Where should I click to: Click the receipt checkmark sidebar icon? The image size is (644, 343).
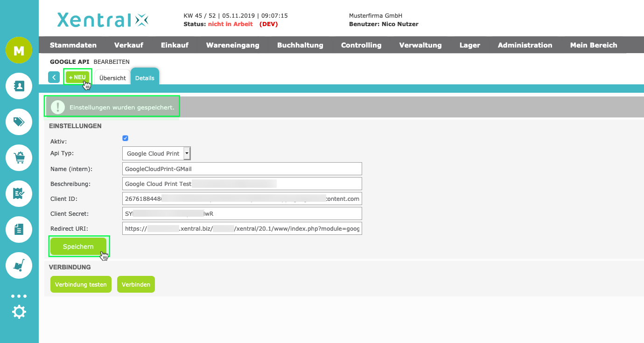[x=19, y=194]
